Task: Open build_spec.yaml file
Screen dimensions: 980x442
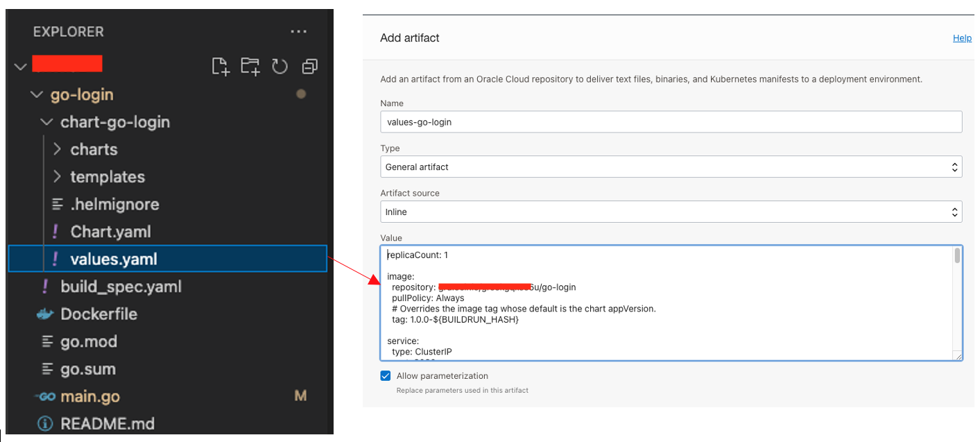Action: [x=121, y=287]
